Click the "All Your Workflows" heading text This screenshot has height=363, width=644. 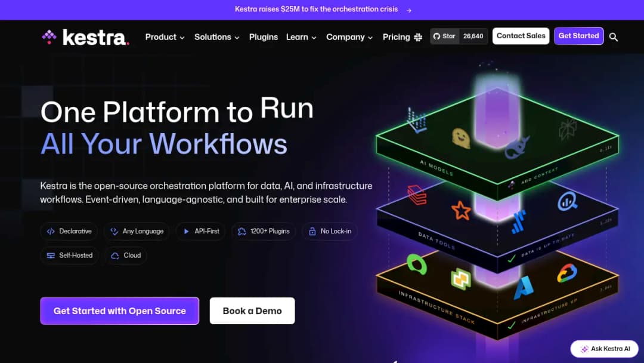pos(164,144)
